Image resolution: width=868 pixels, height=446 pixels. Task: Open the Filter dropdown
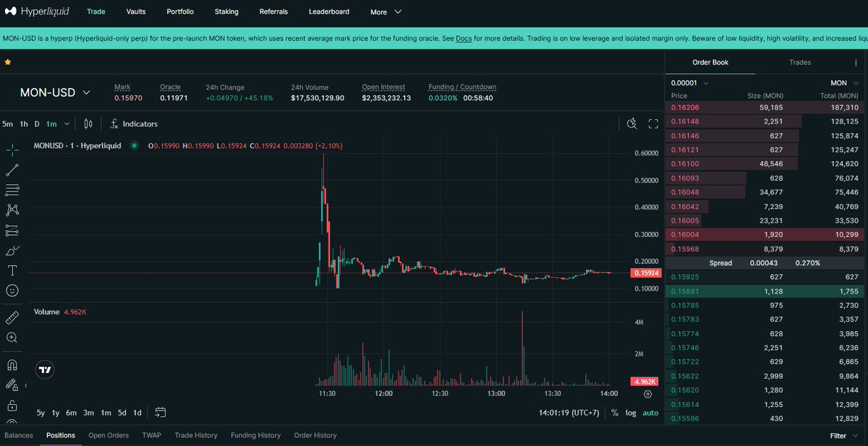[x=843, y=436]
